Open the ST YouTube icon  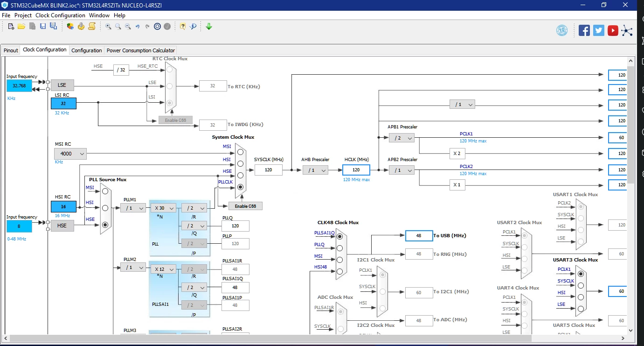click(613, 31)
